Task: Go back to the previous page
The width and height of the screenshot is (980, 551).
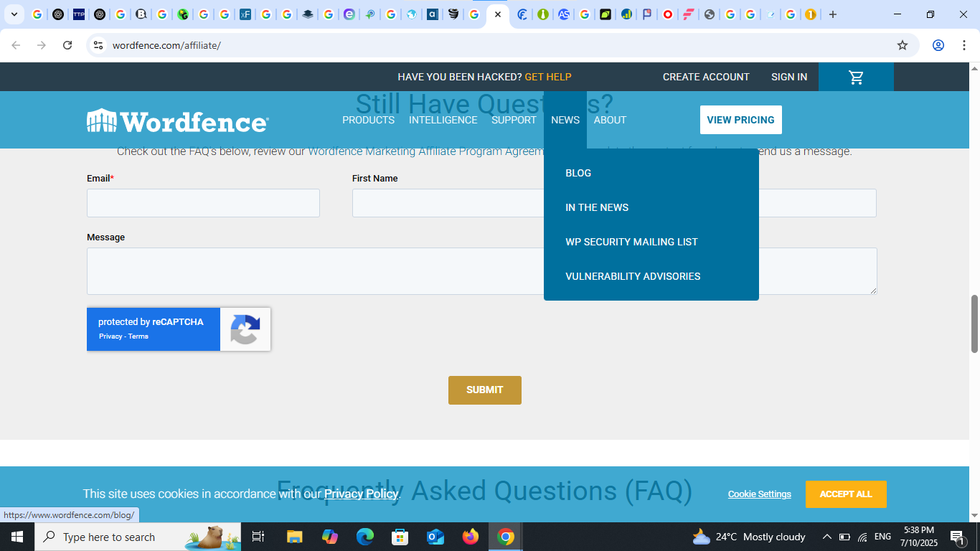Action: pyautogui.click(x=16, y=45)
